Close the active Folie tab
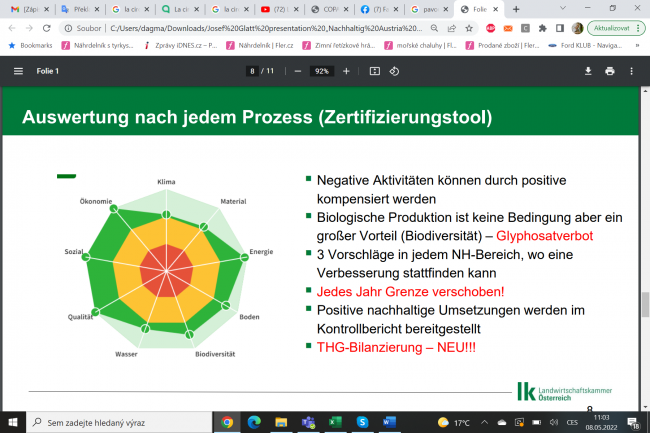 click(495, 9)
